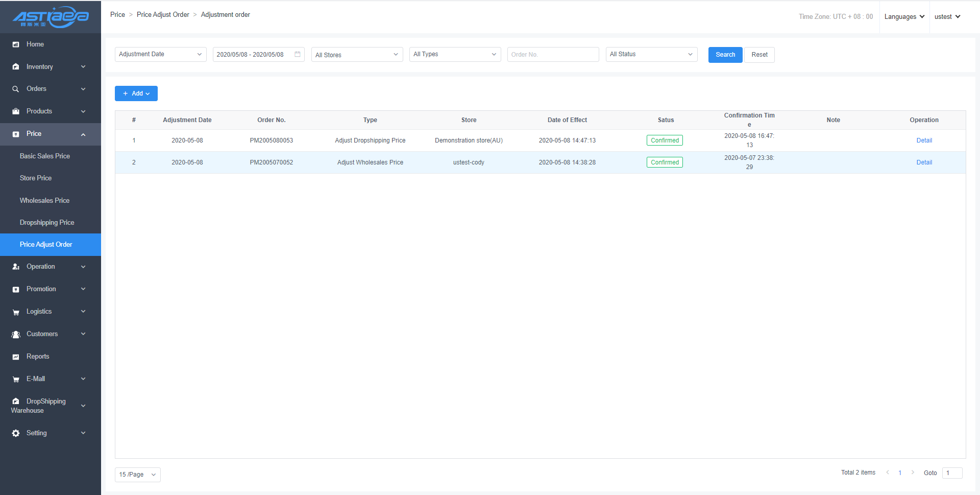Click the Reports chart icon
980x495 pixels.
[16, 357]
